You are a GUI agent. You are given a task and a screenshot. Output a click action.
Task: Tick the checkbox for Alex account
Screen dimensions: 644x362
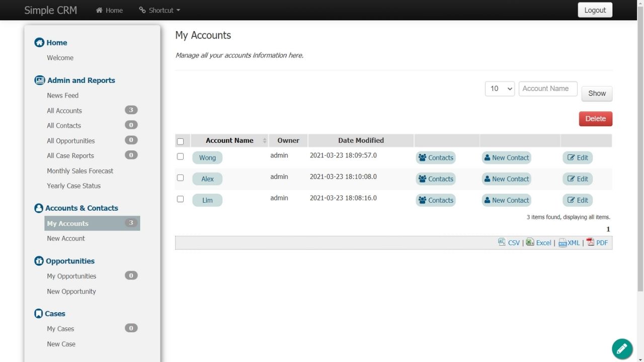point(180,178)
